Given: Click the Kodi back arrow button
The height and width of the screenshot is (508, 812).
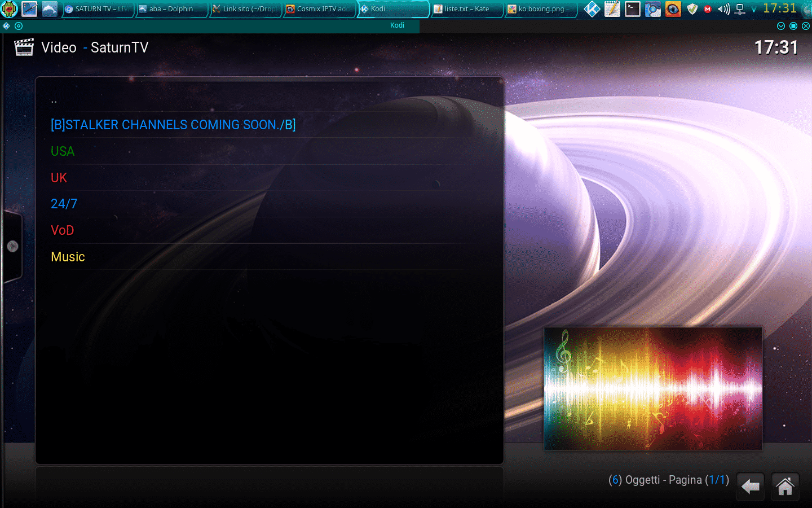Looking at the screenshot, I should [751, 487].
